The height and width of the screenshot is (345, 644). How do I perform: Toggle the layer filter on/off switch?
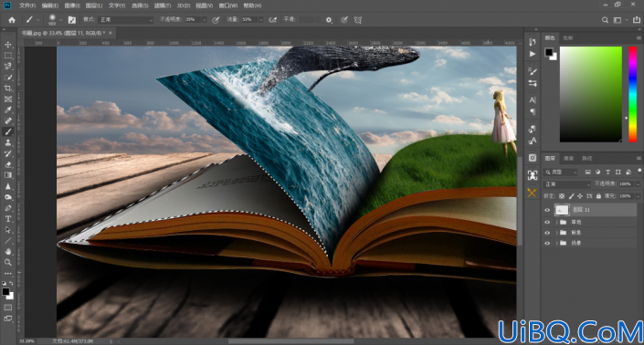(639, 171)
